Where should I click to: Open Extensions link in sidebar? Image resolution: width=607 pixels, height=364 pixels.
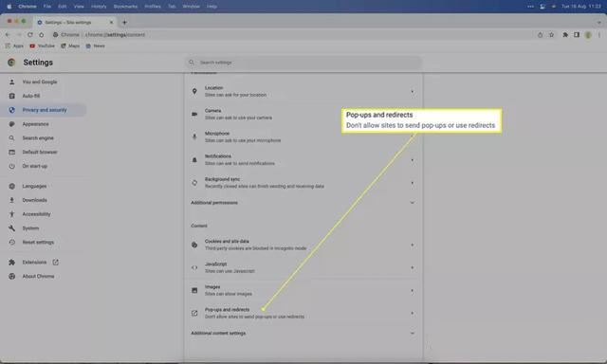(34, 263)
